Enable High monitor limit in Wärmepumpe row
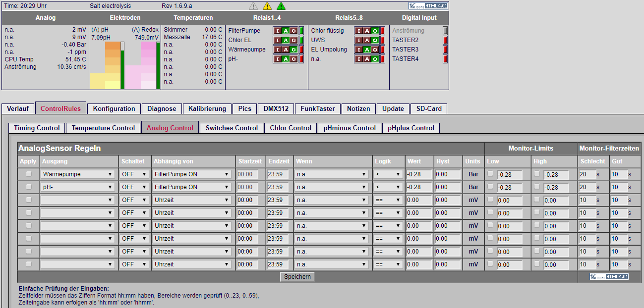Image resolution: width=644 pixels, height=308 pixels. (x=537, y=174)
